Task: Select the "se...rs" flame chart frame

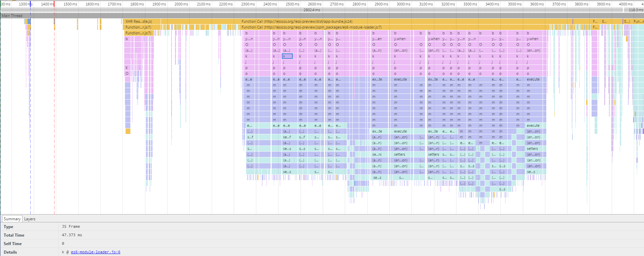Action: (x=377, y=154)
